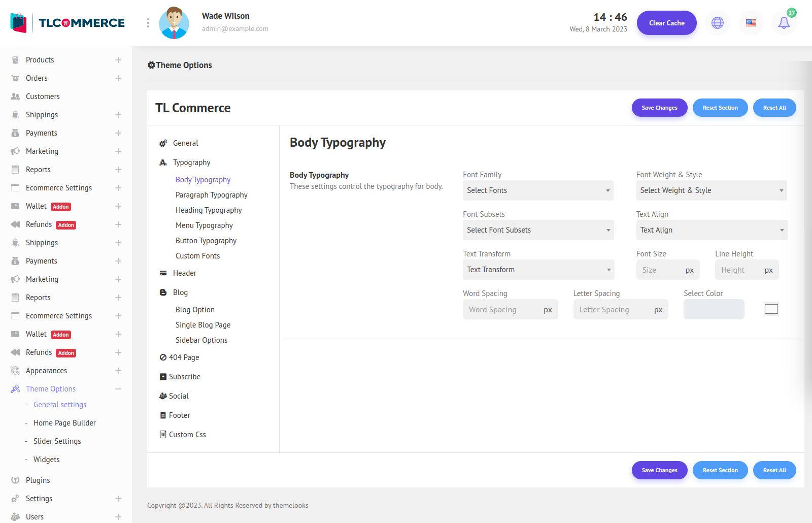Click the three-dot menu beside logo
The width and height of the screenshot is (812, 523).
point(148,23)
